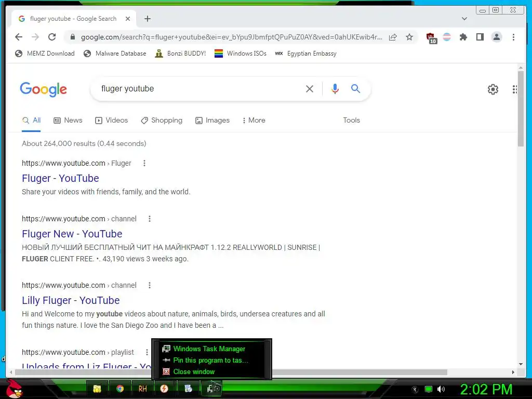Open Chrome's three-dot menu
Viewport: 532px width, 399px height.
click(513, 37)
